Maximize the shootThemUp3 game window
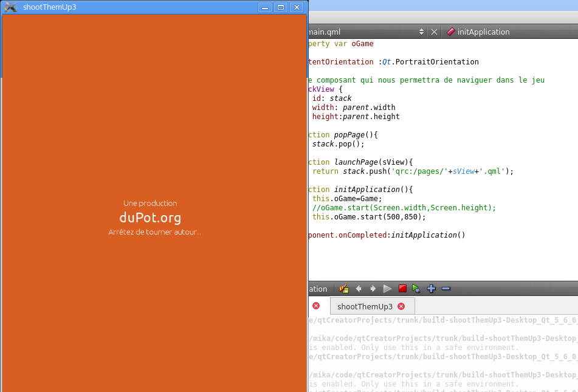Viewport: 578px width, 392px height. [x=280, y=7]
